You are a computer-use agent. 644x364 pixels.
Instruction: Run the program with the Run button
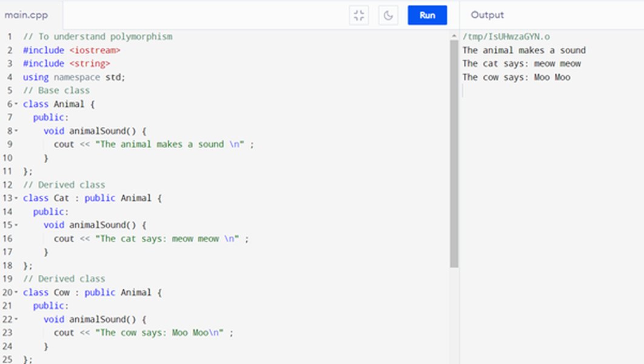(427, 15)
